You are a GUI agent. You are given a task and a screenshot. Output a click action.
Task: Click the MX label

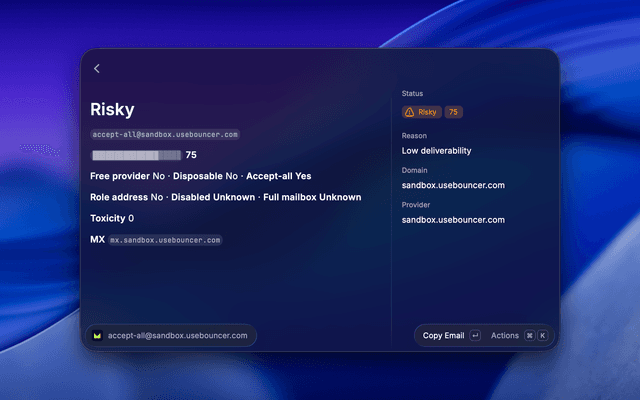coord(98,240)
